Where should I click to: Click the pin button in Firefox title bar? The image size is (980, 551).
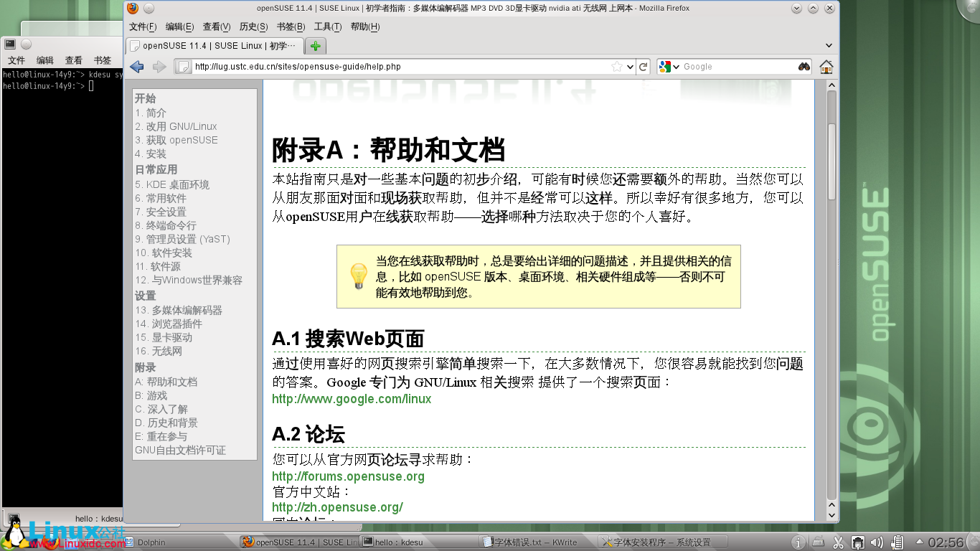(149, 9)
